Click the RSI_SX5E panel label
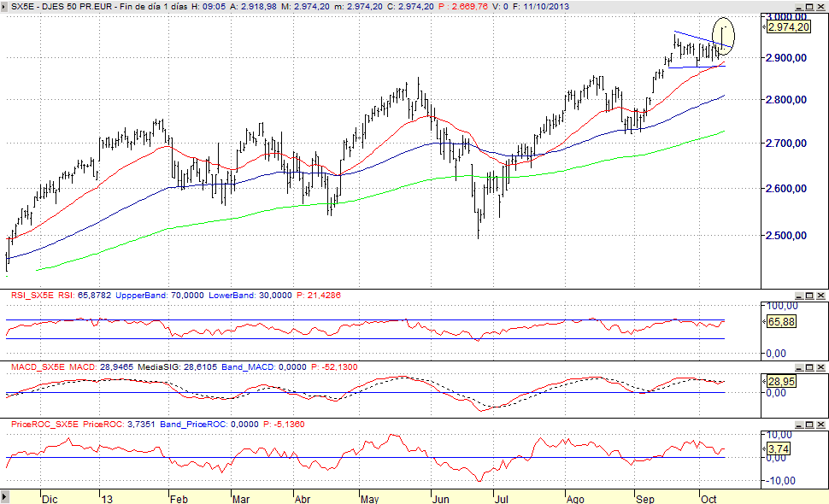The height and width of the screenshot is (504, 829). [32, 296]
